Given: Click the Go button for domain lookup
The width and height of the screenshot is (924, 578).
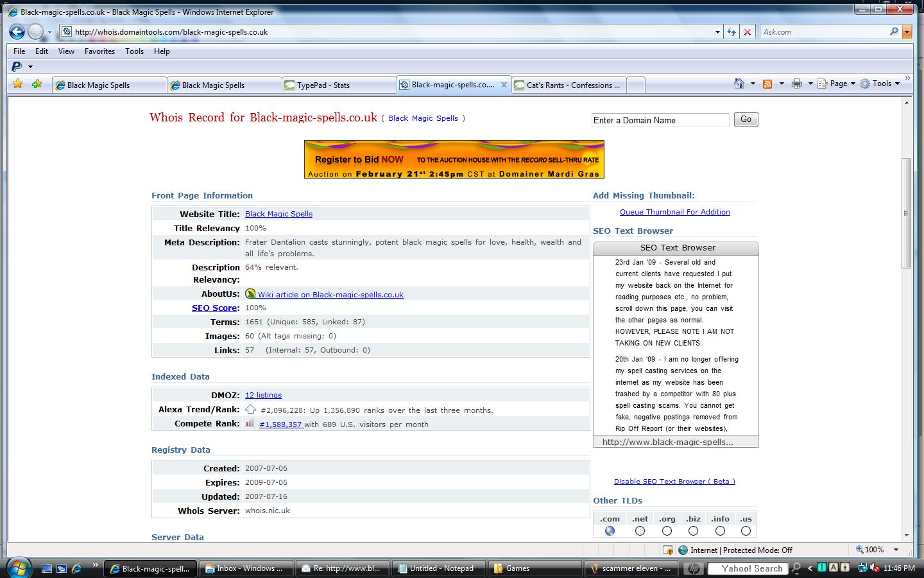Looking at the screenshot, I should [746, 119].
